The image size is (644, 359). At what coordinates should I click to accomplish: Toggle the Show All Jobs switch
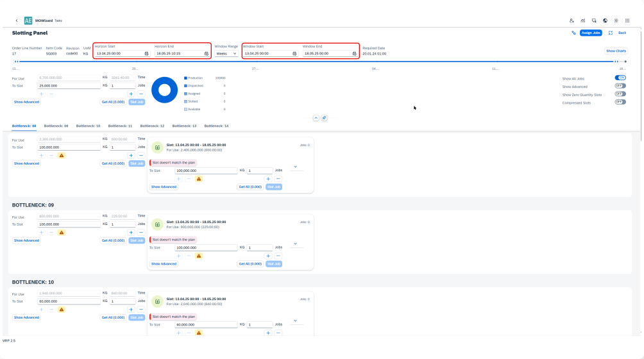[x=620, y=78]
